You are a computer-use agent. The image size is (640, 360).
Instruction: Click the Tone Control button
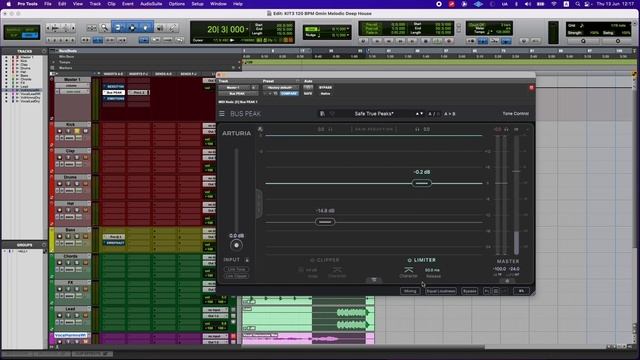516,114
